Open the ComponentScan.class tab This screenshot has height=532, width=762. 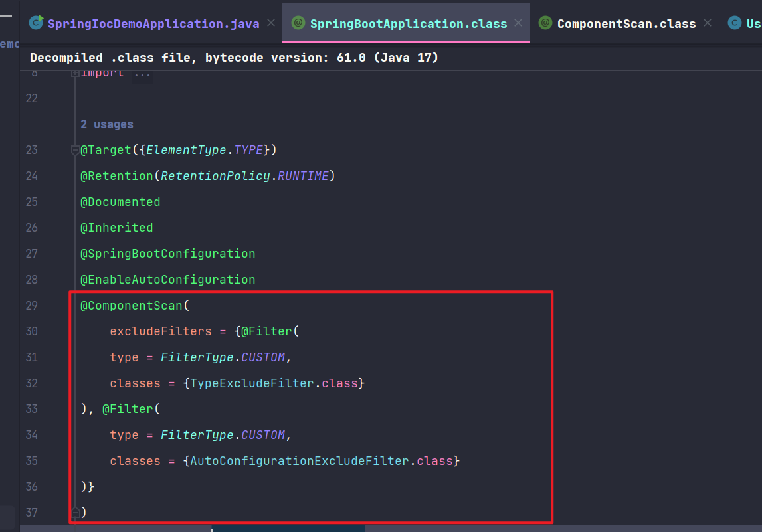[x=626, y=23]
